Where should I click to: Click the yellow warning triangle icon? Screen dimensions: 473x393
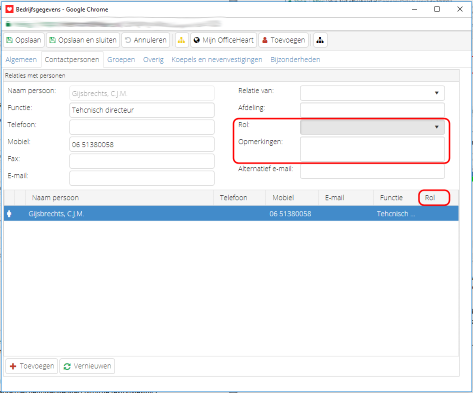point(181,40)
